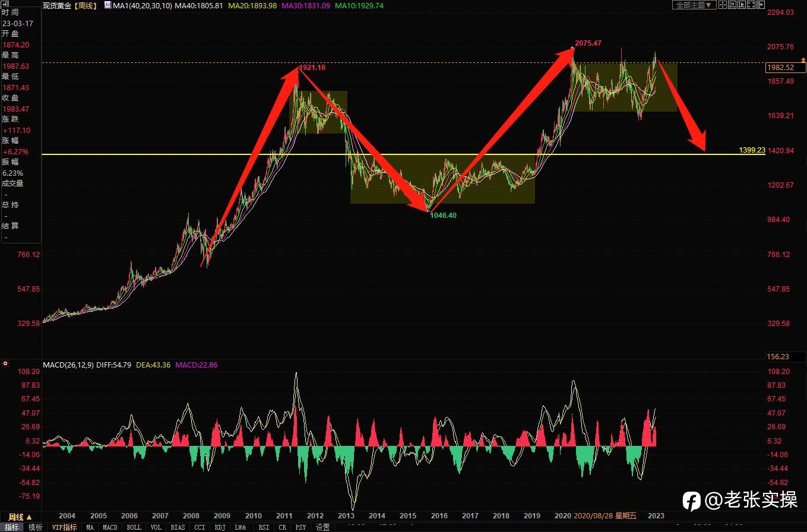Click the red dot icon beside MACD(26,12,9)

[x=5, y=363]
